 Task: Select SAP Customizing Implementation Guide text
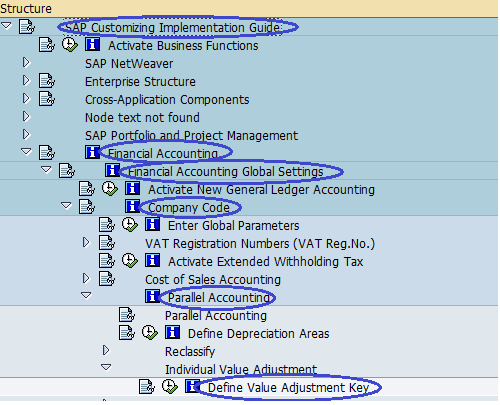click(x=172, y=28)
